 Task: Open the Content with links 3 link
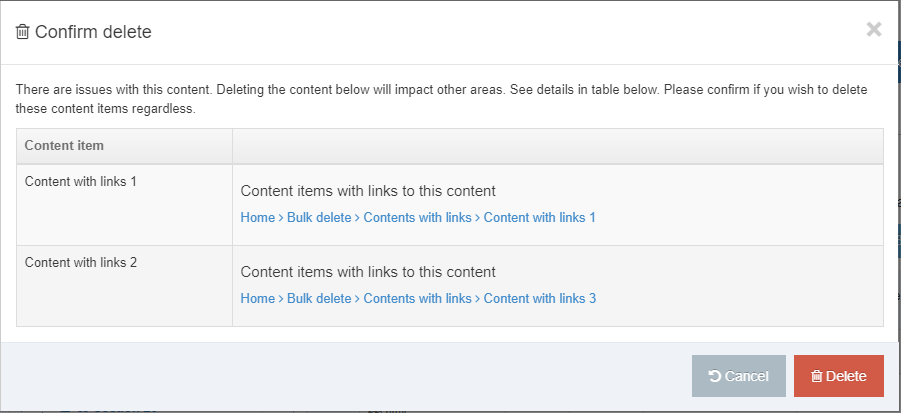(539, 298)
